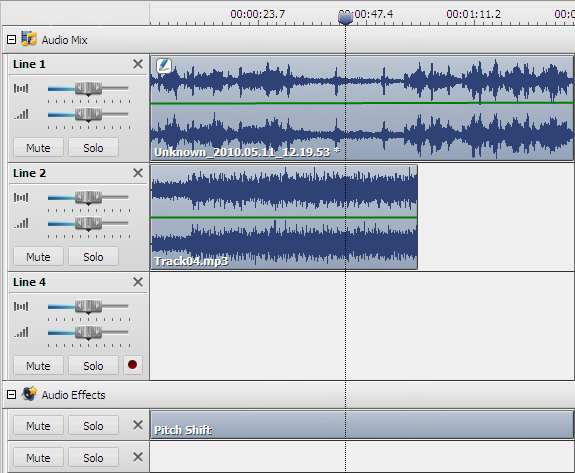Click Line 2 balance slider
This screenshot has height=473, width=575.
coord(88,197)
